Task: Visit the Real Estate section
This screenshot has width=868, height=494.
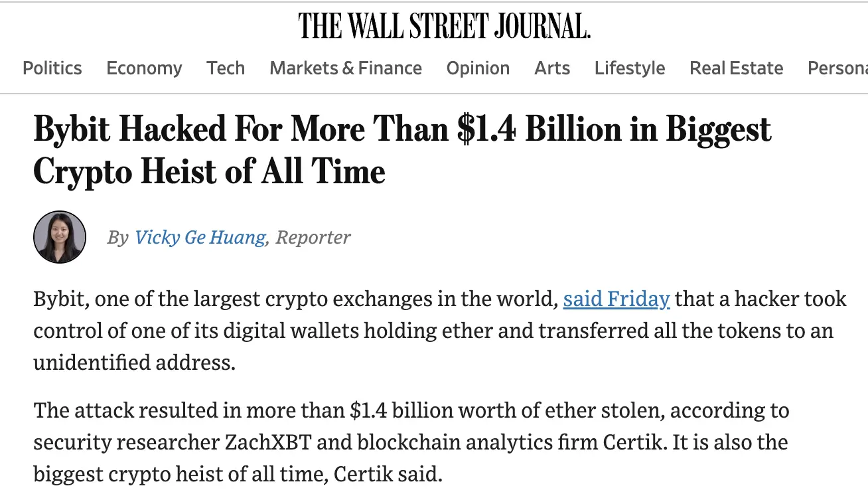Action: pos(736,68)
